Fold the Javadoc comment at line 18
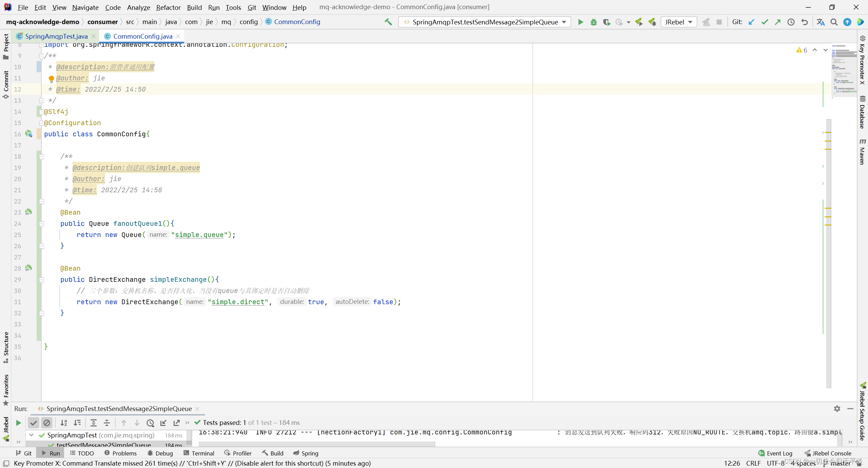Screen dimensions: 868x468 (42, 157)
